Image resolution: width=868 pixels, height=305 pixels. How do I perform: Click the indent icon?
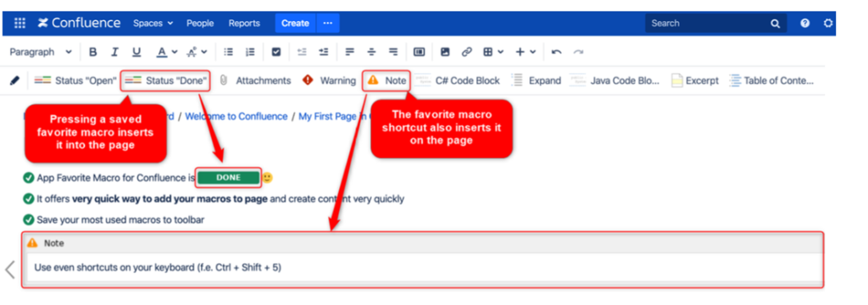pos(323,52)
